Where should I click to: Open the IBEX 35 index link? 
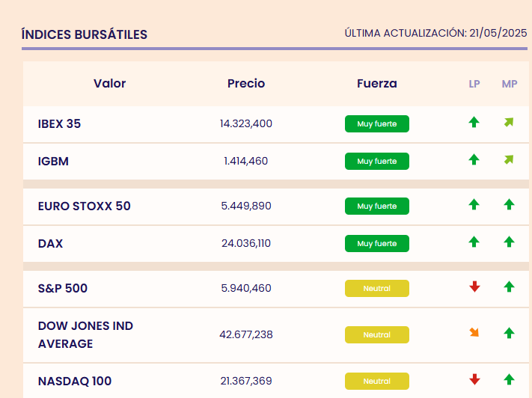tap(59, 123)
